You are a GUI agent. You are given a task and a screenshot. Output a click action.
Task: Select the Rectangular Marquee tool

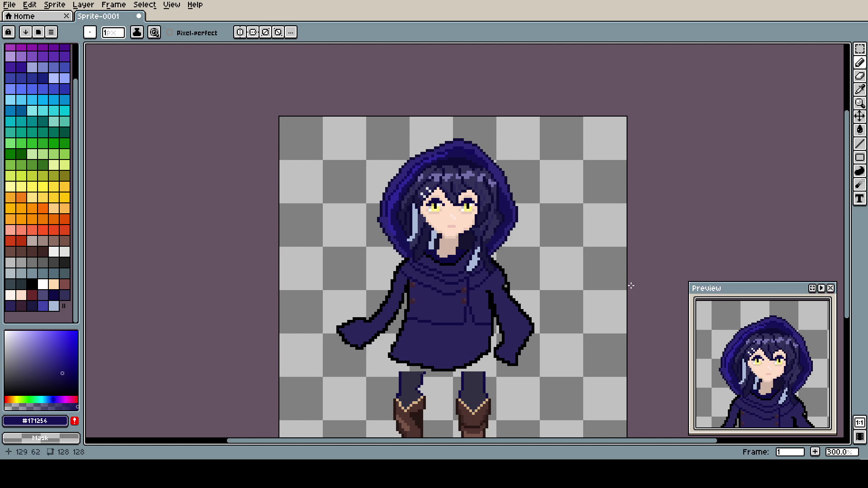tap(859, 49)
